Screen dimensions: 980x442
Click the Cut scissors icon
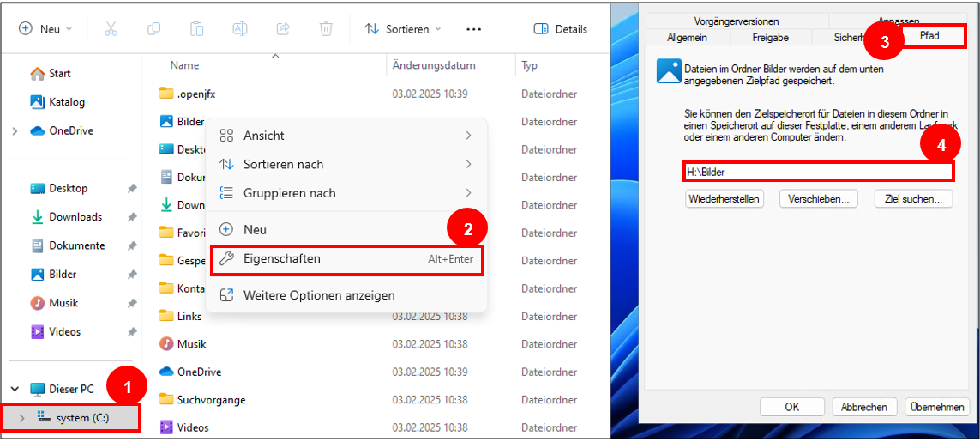pyautogui.click(x=111, y=29)
